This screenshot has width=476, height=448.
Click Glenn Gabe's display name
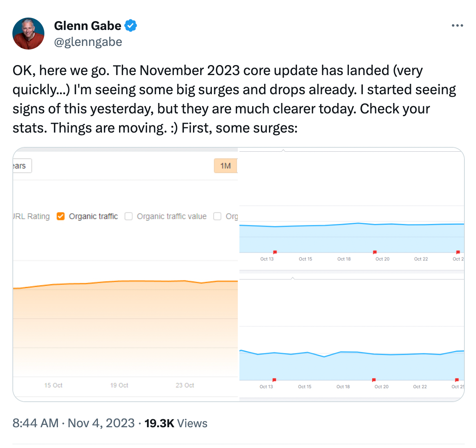[88, 25]
